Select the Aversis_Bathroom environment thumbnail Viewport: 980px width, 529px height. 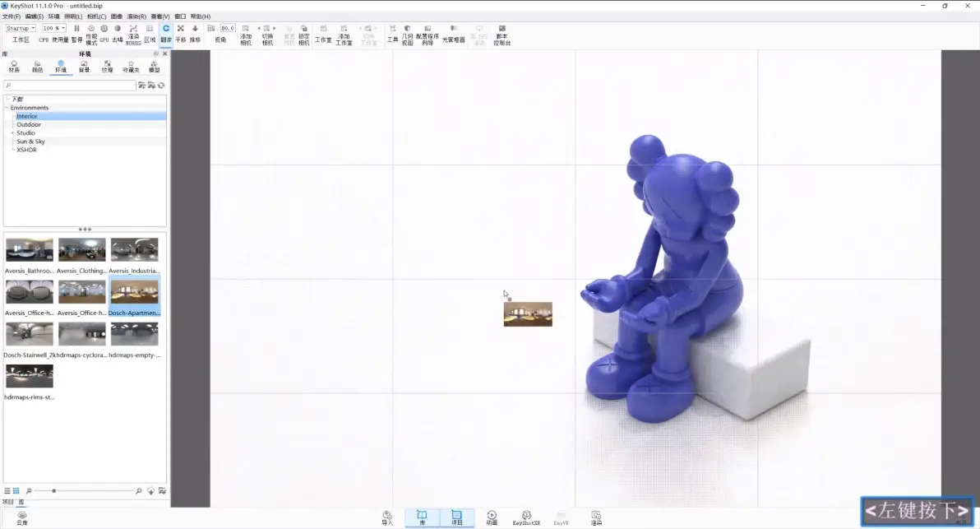click(x=30, y=249)
